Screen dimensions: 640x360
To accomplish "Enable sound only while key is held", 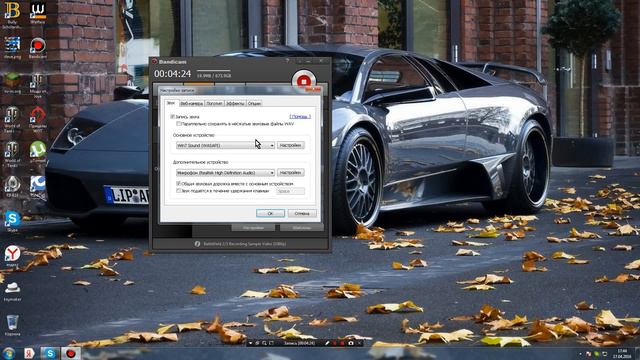I will 178,191.
